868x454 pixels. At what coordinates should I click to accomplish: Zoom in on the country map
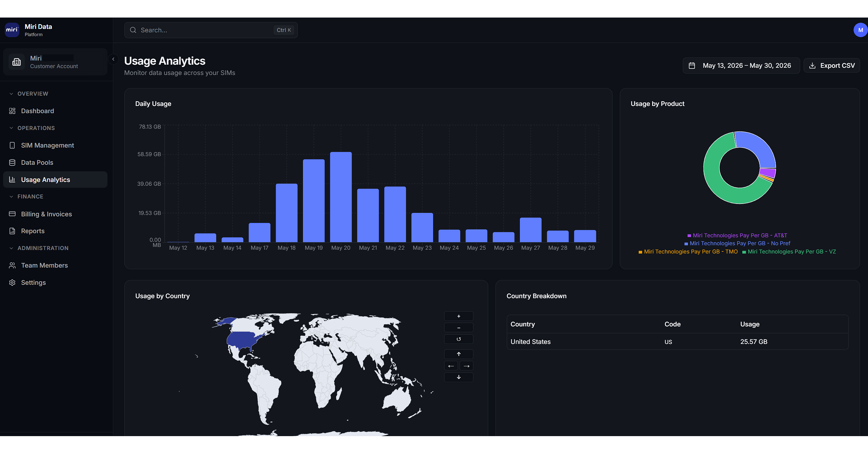click(459, 316)
